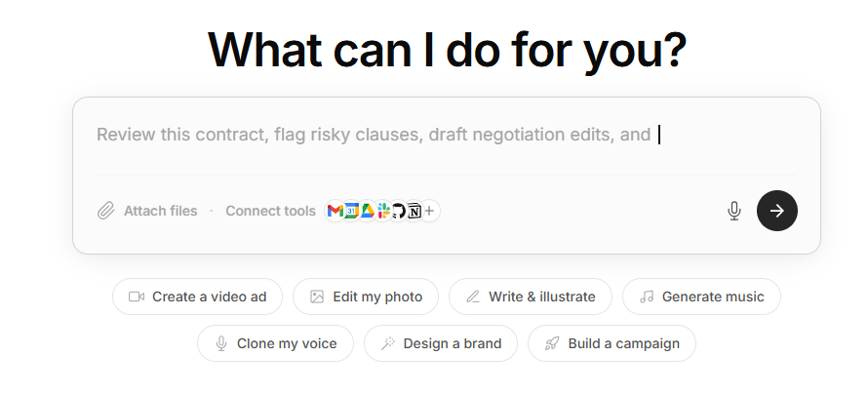Connect the Google Calendar icon
Viewport: 868px width, 397px height.
(351, 211)
